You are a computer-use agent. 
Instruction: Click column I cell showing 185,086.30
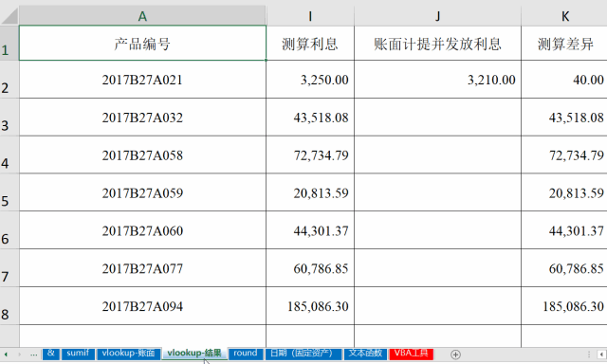(x=310, y=305)
